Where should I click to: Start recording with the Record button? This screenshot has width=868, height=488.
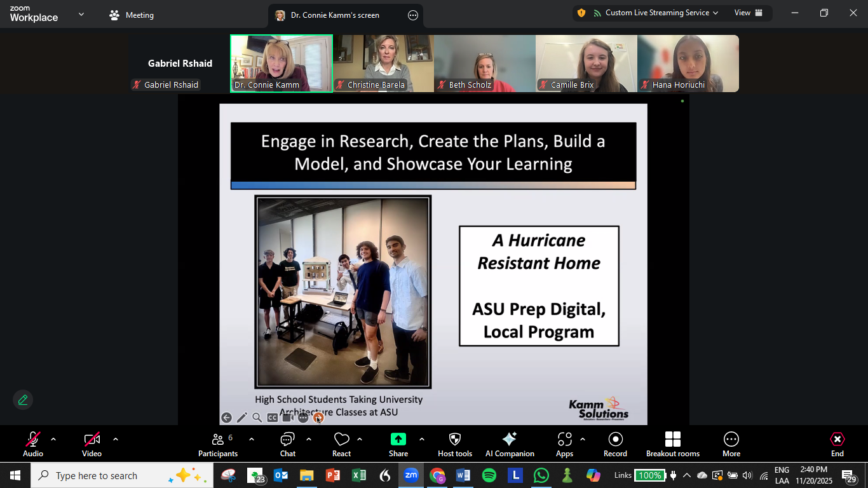pos(615,444)
